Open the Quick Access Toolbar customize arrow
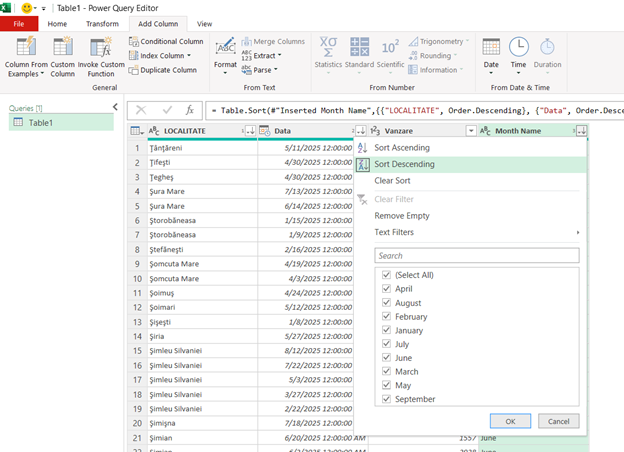The height and width of the screenshot is (452, 624). (43, 8)
